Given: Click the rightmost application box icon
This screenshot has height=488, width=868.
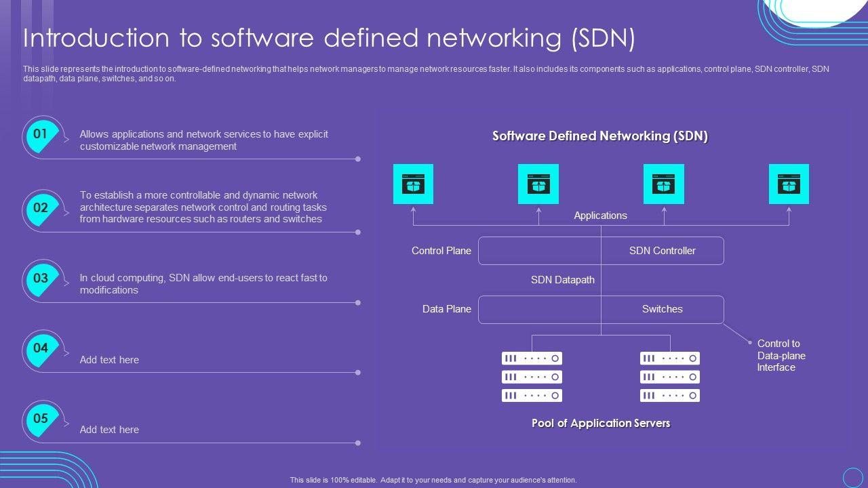Looking at the screenshot, I should point(789,184).
